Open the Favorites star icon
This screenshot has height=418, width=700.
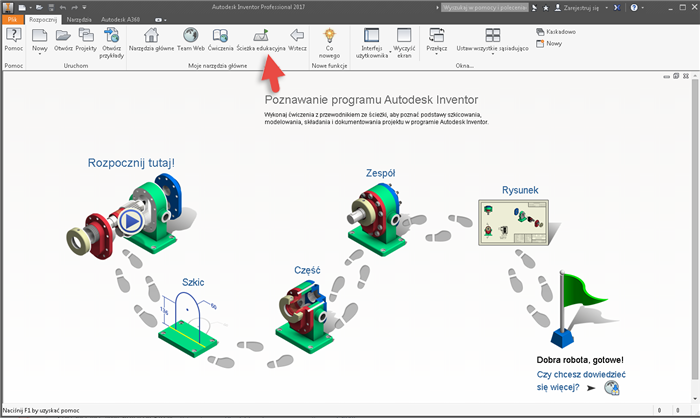point(546,8)
